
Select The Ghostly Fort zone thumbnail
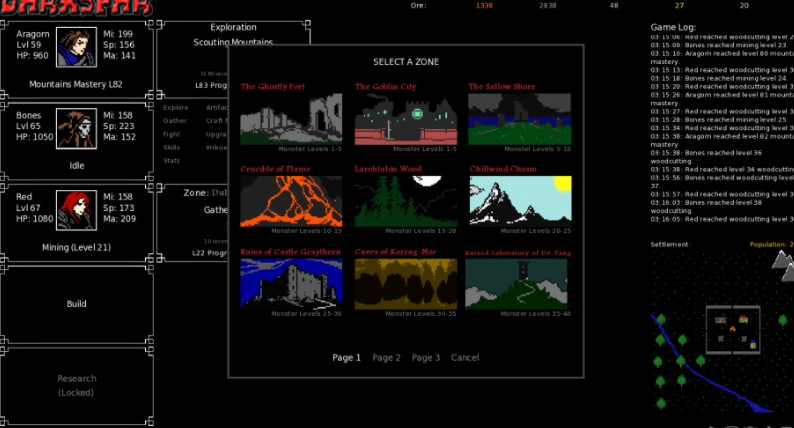(291, 119)
